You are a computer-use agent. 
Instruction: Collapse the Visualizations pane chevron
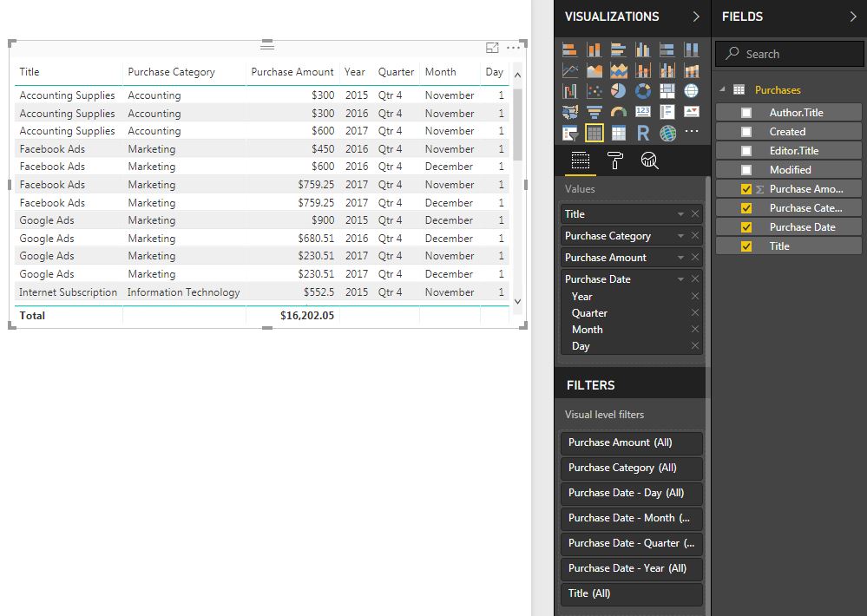click(696, 16)
